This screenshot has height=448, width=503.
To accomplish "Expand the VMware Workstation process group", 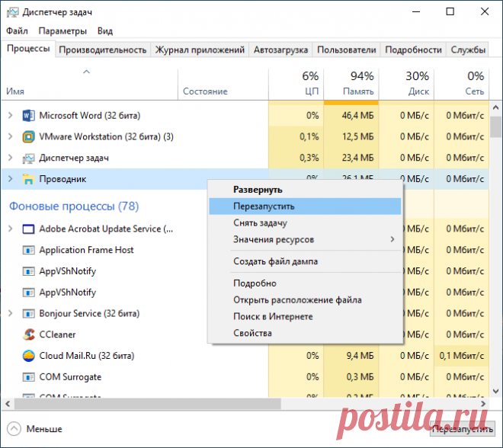I will [x=10, y=136].
